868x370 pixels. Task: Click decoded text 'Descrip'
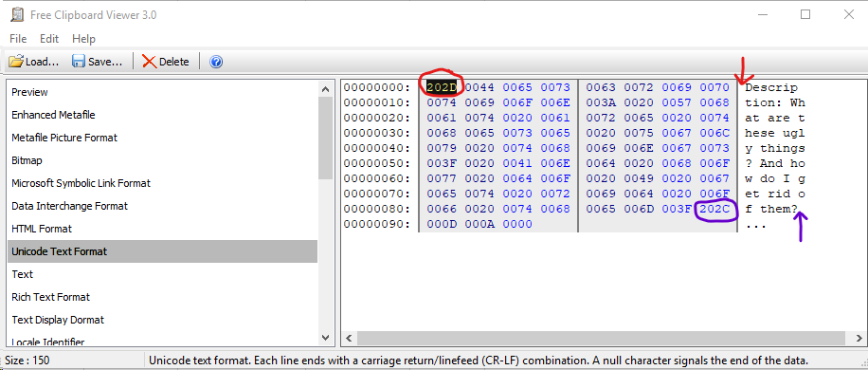tap(771, 87)
